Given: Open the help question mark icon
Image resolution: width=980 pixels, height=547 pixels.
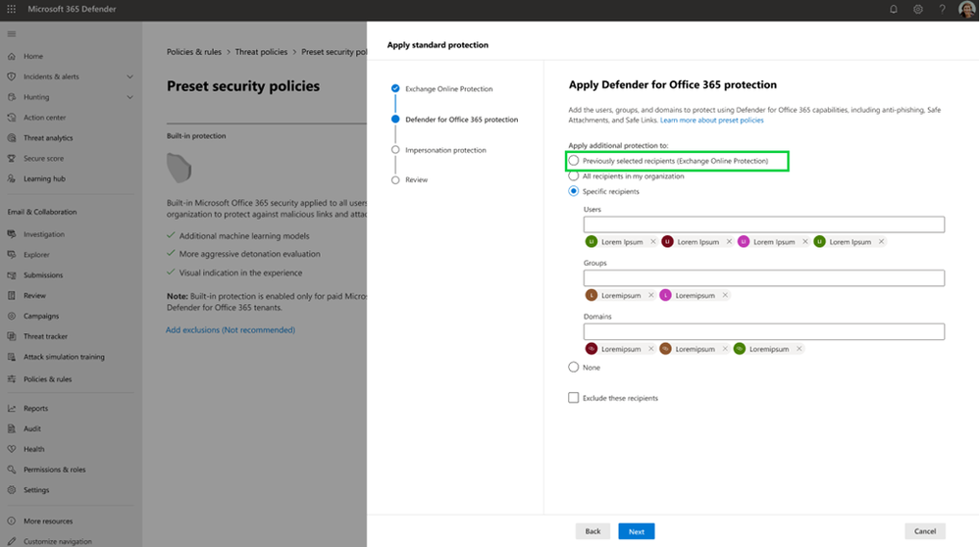Looking at the screenshot, I should click(942, 10).
